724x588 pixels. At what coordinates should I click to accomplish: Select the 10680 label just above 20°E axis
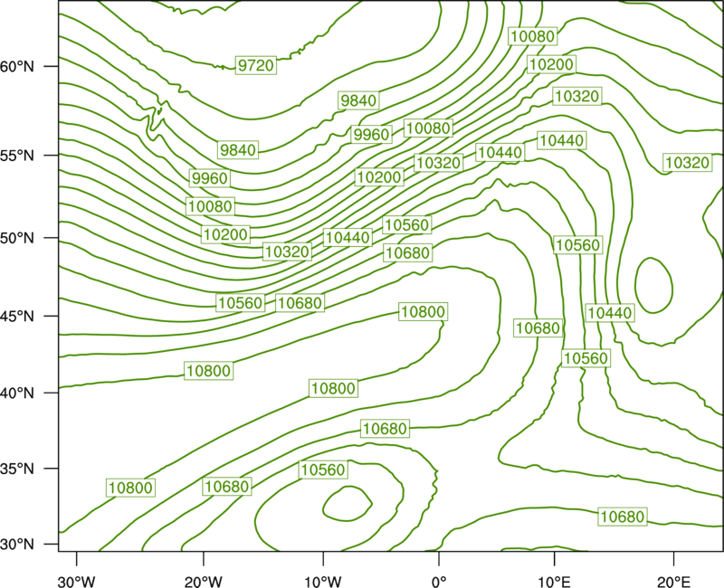click(x=623, y=517)
